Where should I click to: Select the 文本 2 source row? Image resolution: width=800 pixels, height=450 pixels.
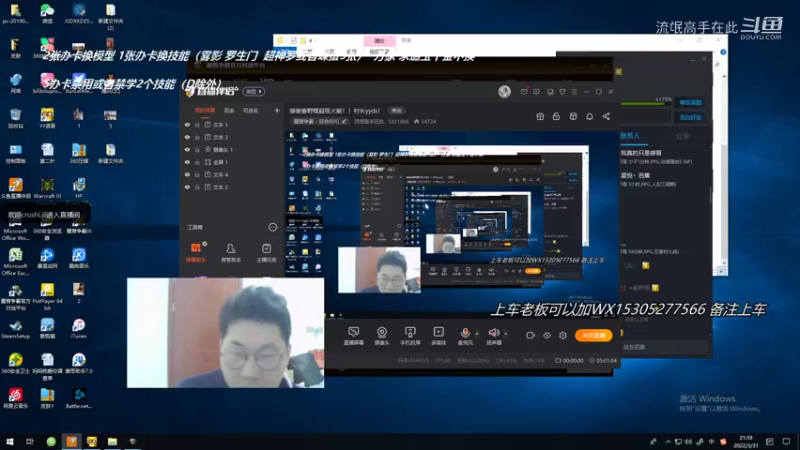pos(232,187)
